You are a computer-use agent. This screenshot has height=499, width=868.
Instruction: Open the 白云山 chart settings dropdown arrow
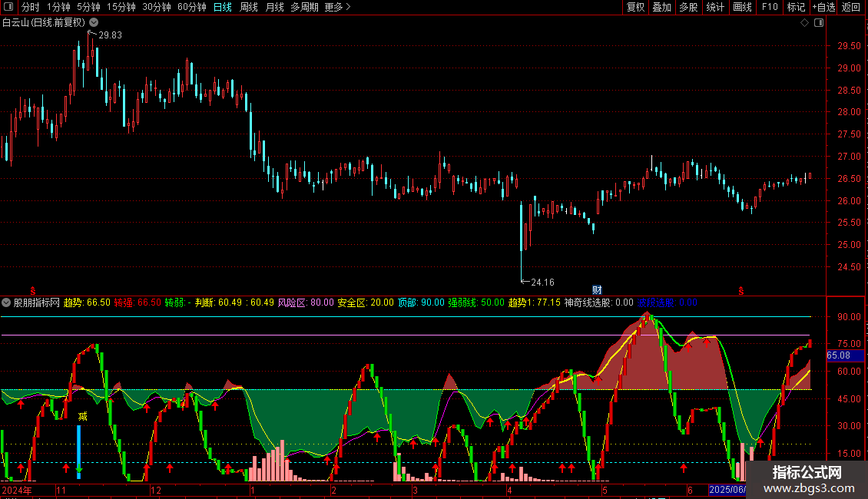click(x=94, y=23)
